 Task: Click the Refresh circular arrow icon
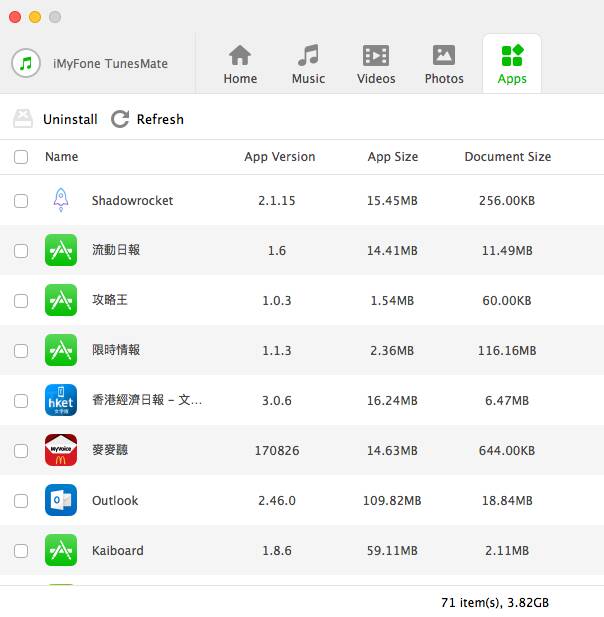[x=120, y=119]
